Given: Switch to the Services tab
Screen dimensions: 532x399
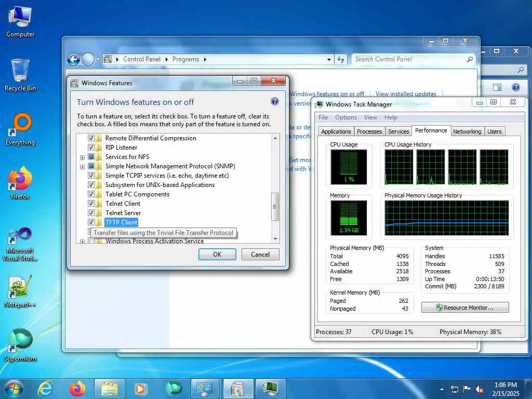Looking at the screenshot, I should [398, 131].
